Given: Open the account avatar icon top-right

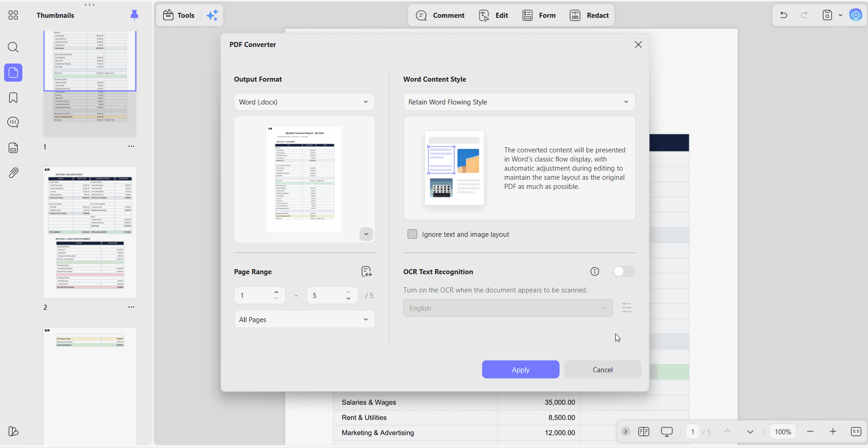Looking at the screenshot, I should [x=856, y=15].
